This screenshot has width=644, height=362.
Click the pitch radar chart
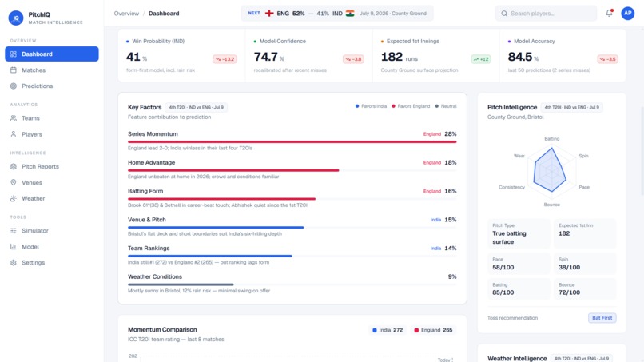(x=551, y=170)
